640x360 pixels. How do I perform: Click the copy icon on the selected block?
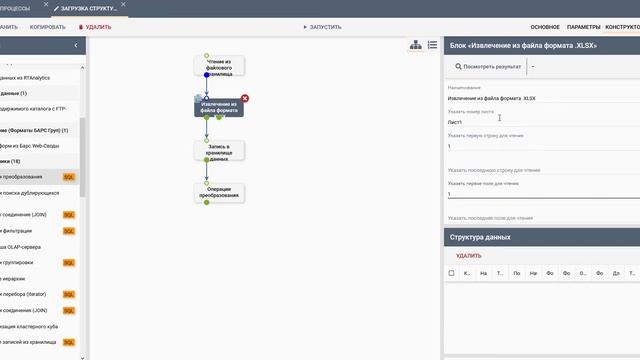click(x=198, y=98)
